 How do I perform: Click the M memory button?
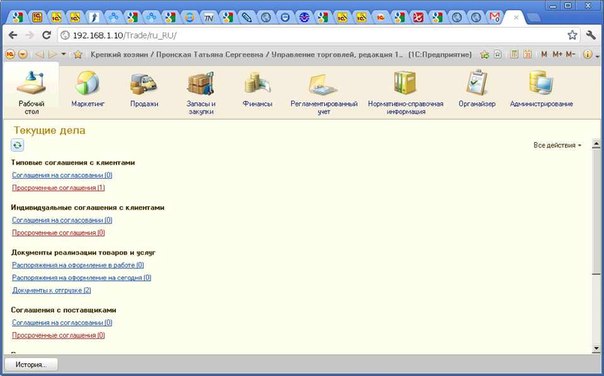[x=544, y=55]
